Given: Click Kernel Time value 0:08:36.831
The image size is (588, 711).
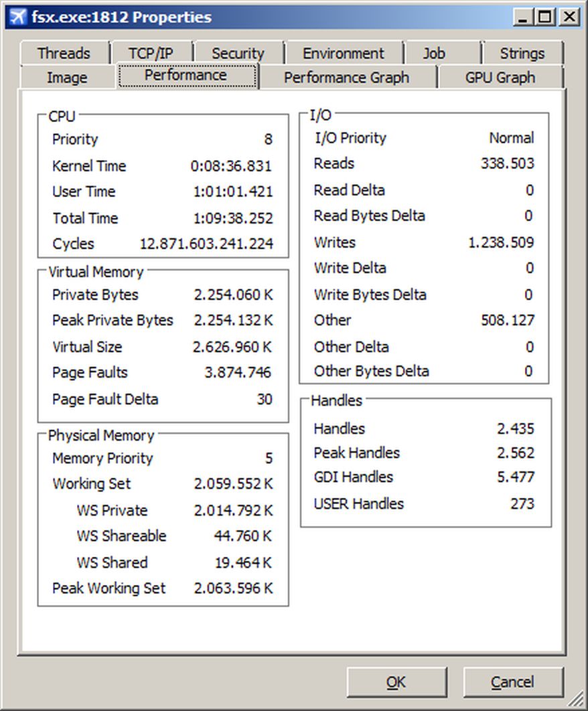Looking at the screenshot, I should [x=232, y=166].
